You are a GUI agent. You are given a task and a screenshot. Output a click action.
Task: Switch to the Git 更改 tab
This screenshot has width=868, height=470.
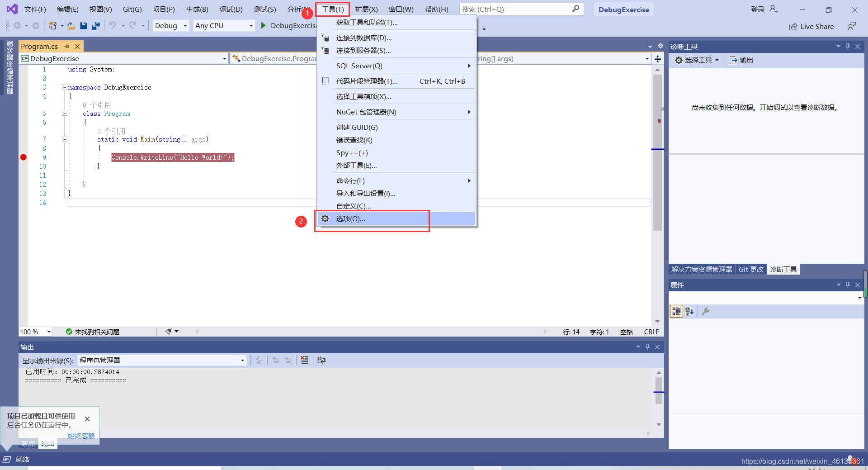(750, 269)
